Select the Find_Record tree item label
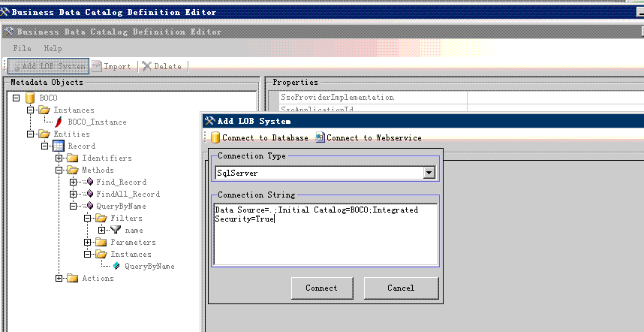The height and width of the screenshot is (332, 644). click(x=122, y=182)
